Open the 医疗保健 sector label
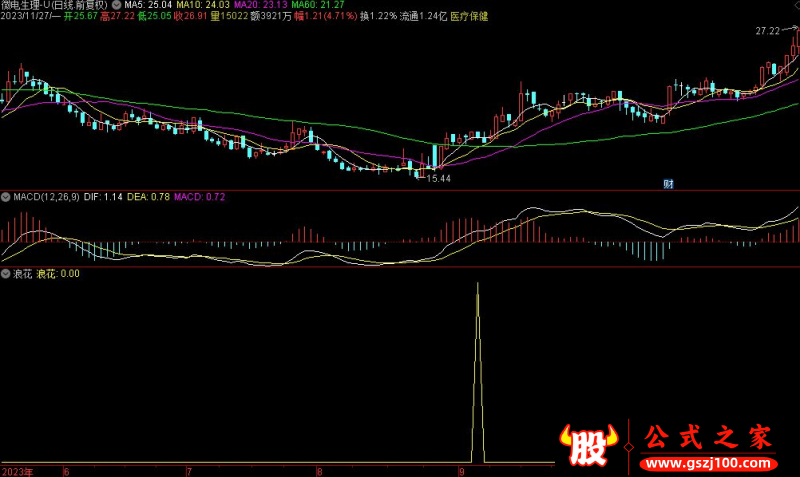 (469, 16)
